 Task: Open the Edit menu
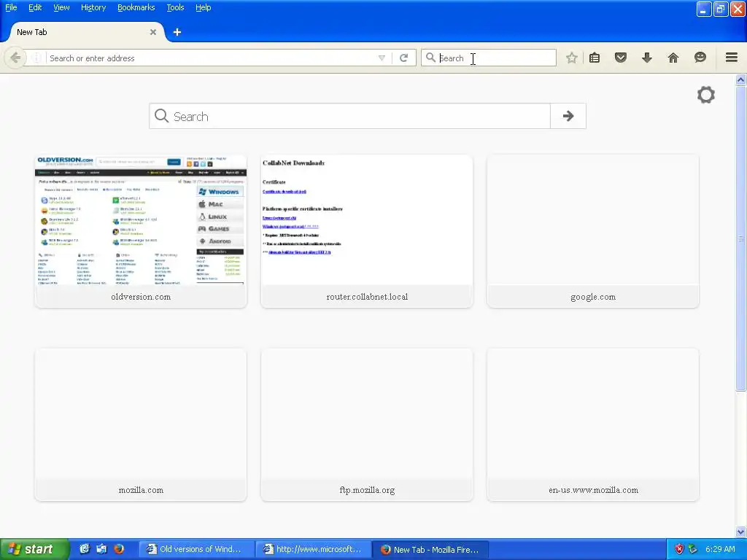coord(35,7)
